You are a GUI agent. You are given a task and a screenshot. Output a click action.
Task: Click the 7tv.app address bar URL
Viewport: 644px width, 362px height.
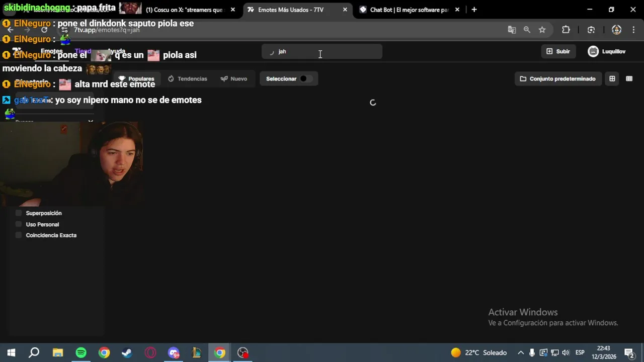[x=107, y=30]
